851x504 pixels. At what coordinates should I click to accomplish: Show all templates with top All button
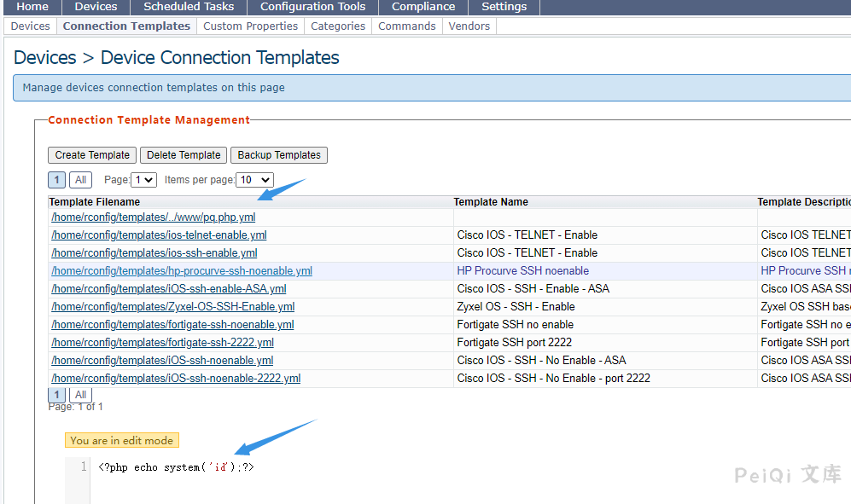81,180
